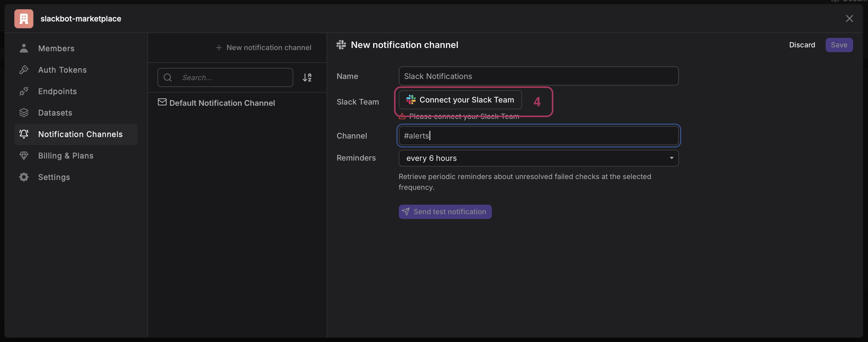The width and height of the screenshot is (868, 342).
Task: Click the New notification channel heading
Action: pyautogui.click(x=404, y=45)
